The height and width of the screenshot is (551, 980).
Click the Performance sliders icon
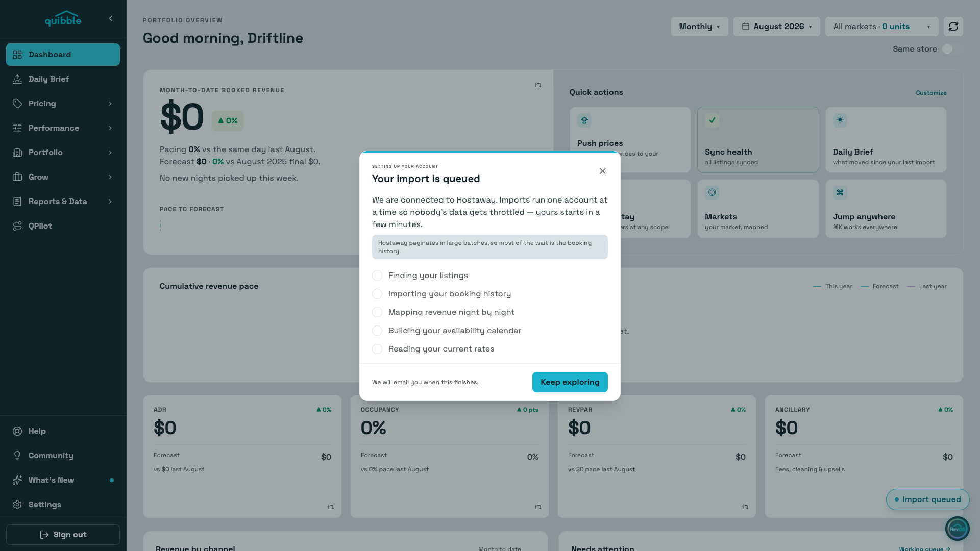[x=17, y=128]
